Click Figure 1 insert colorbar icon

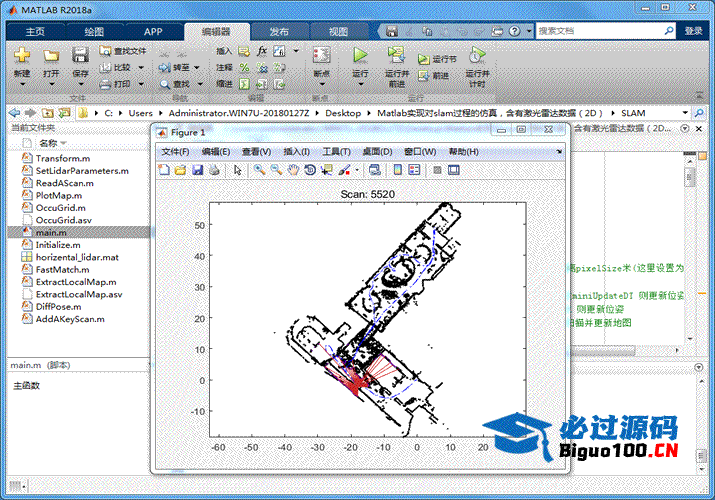coord(398,170)
